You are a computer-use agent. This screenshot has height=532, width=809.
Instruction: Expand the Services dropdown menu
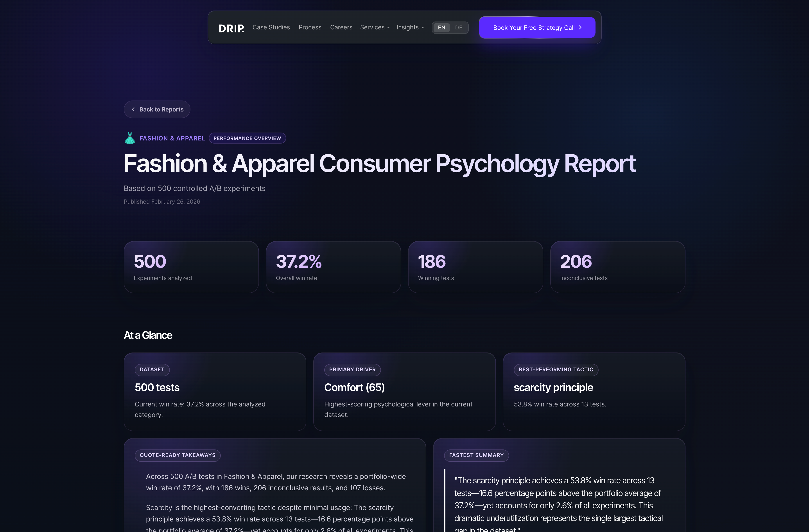pos(375,27)
